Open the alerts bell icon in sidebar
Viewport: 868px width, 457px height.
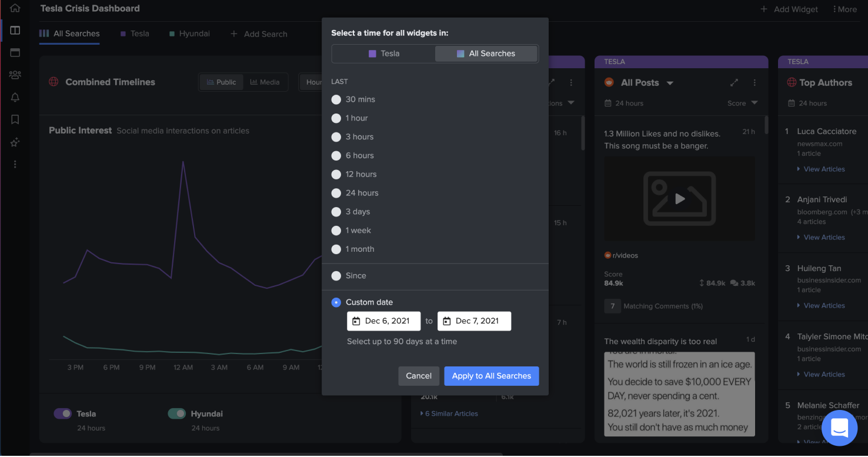click(15, 97)
